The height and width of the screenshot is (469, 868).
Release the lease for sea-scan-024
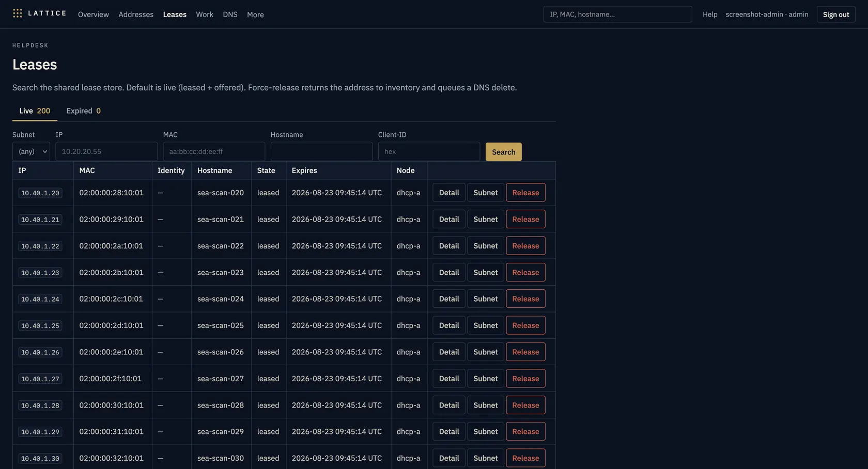click(525, 299)
